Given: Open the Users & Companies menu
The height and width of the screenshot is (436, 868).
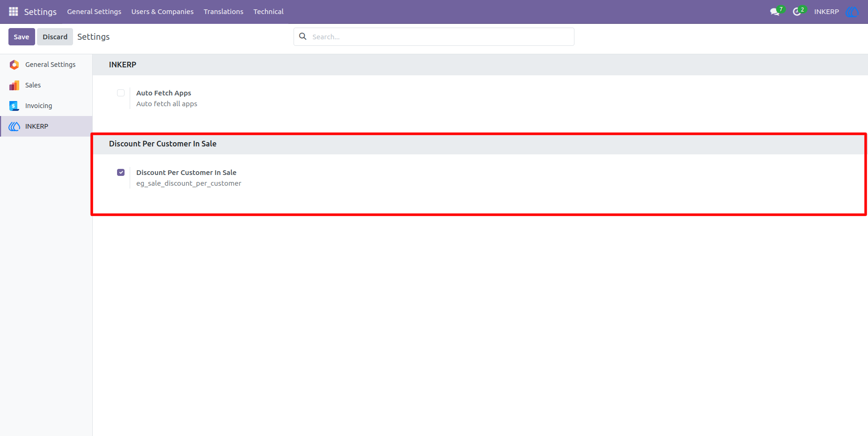Looking at the screenshot, I should click(162, 12).
